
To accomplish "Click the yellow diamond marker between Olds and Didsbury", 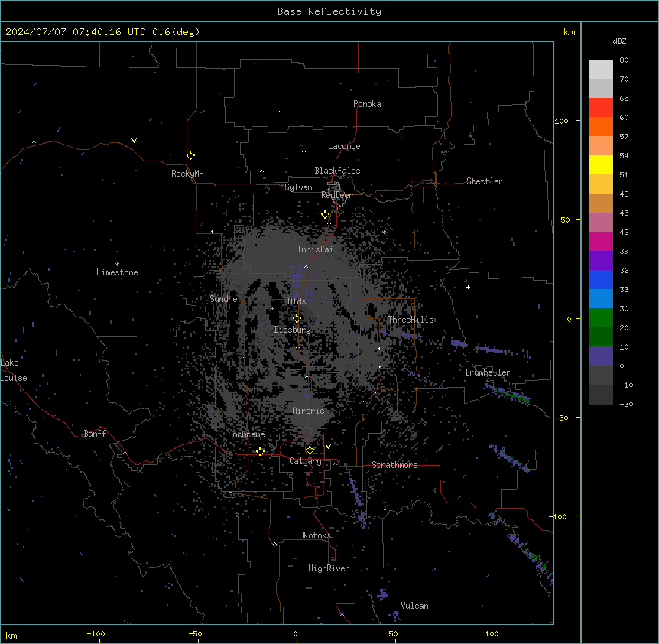I will (x=297, y=319).
